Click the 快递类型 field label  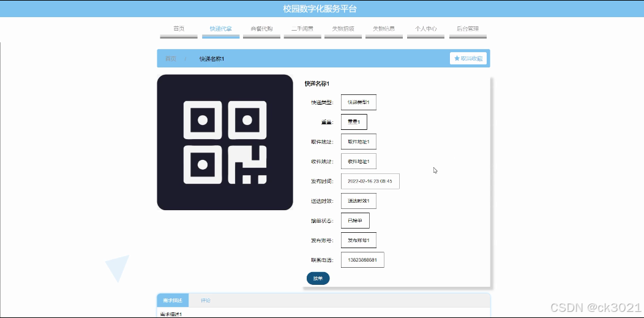(322, 102)
